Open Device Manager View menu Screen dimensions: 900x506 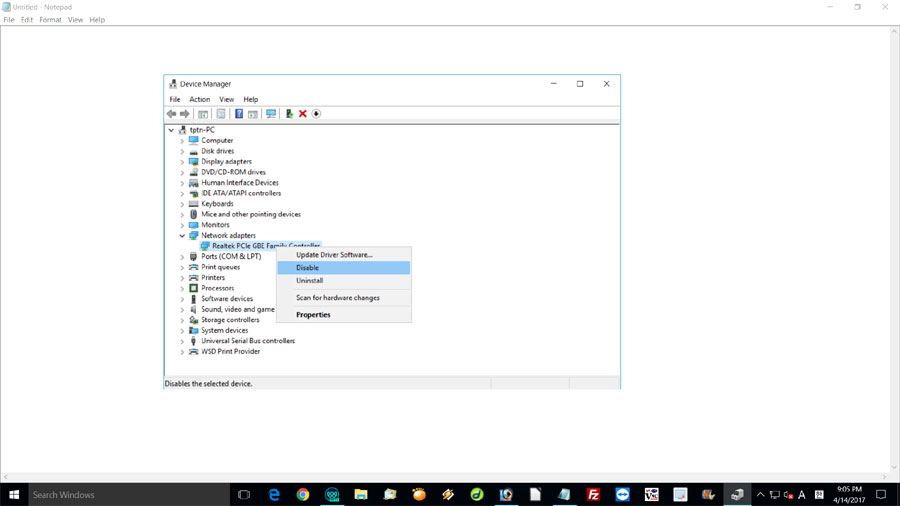pos(227,99)
